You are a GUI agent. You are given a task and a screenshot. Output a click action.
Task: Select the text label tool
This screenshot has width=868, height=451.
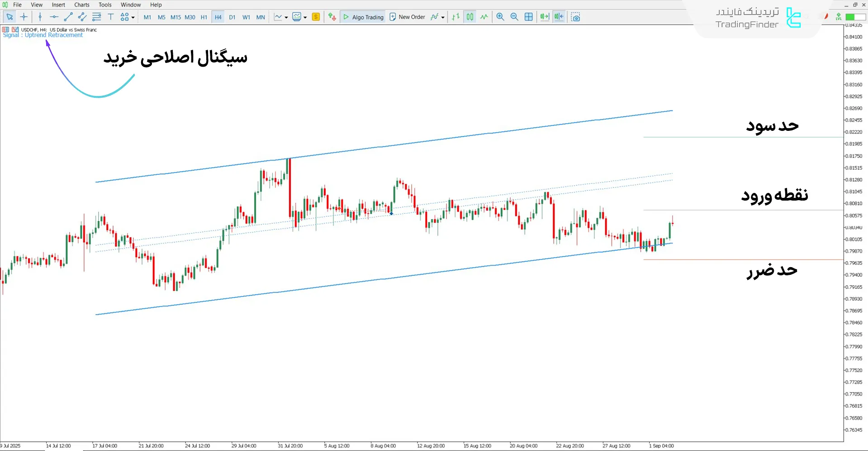[x=110, y=17]
